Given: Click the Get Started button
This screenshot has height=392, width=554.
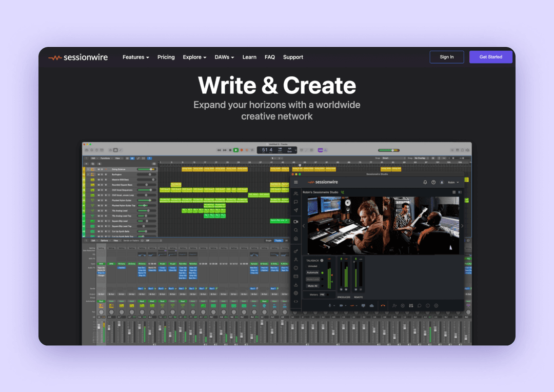Looking at the screenshot, I should (491, 57).
